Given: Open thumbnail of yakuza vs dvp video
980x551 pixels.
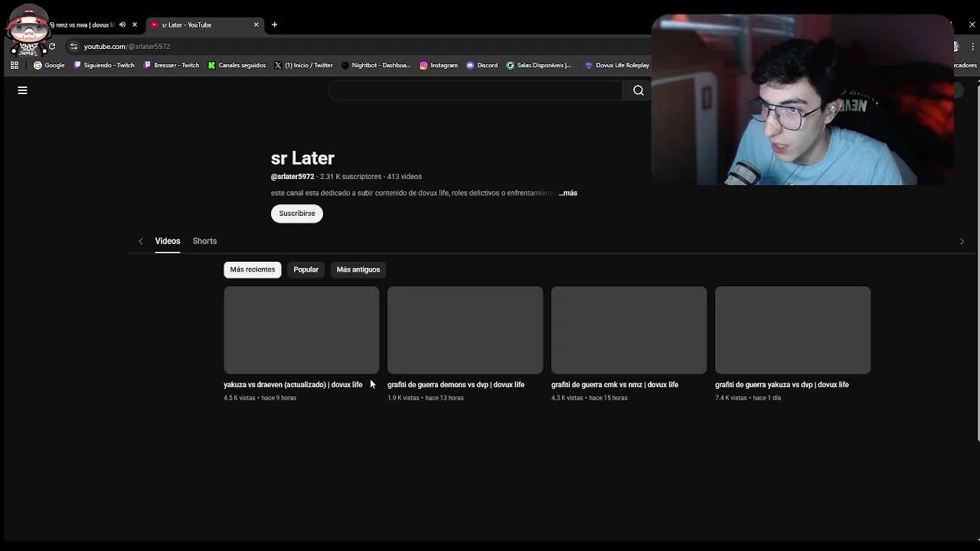Looking at the screenshot, I should click(792, 330).
